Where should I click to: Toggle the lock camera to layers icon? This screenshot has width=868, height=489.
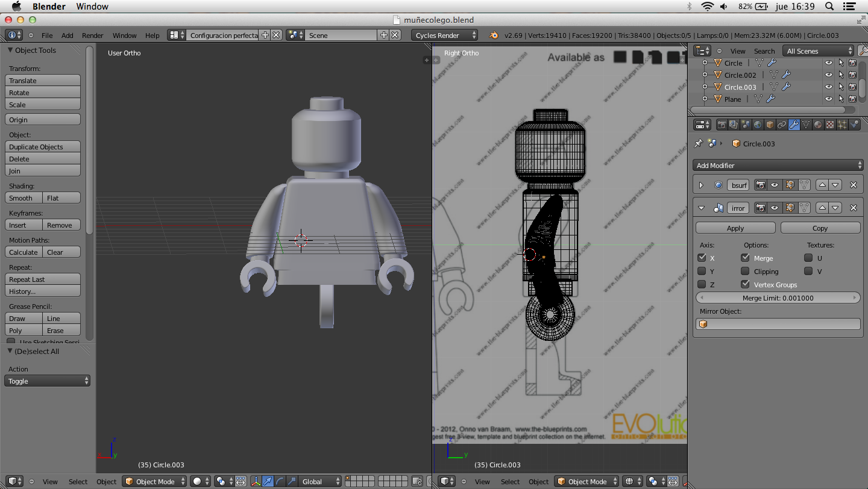pos(416,481)
